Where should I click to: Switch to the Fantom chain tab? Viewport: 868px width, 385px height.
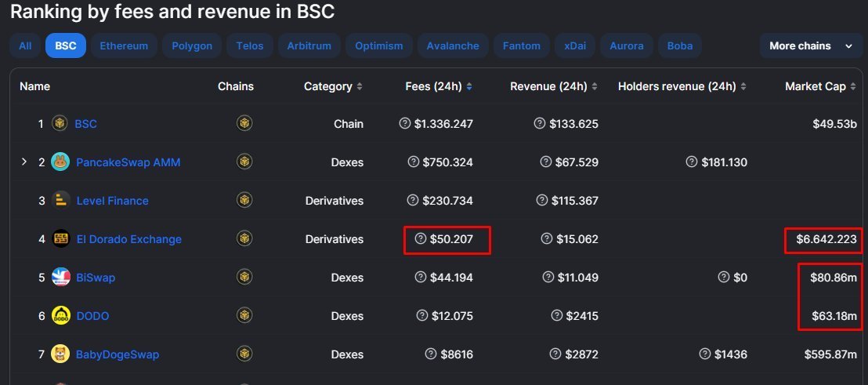(522, 46)
